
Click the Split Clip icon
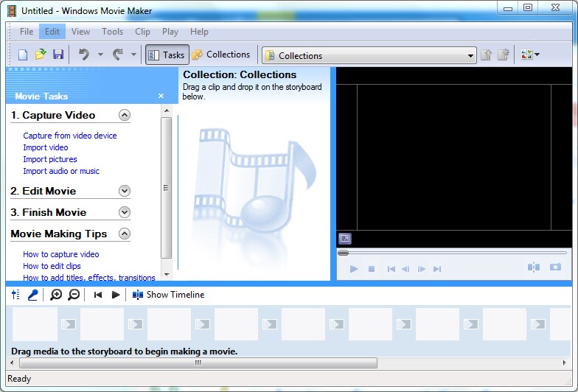coord(534,267)
